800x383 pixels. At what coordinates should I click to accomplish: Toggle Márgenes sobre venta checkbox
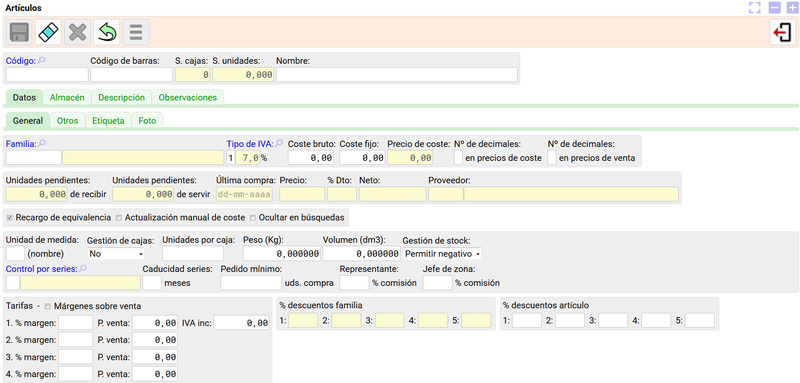[47, 307]
